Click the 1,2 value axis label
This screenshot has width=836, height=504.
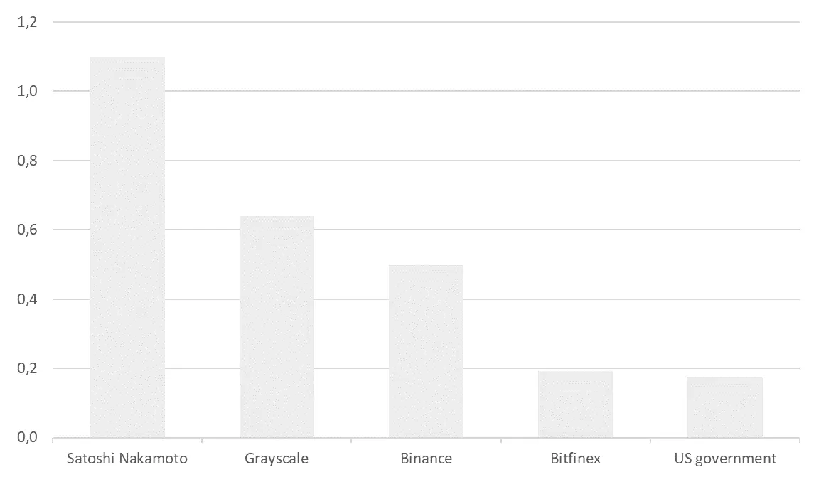27,22
